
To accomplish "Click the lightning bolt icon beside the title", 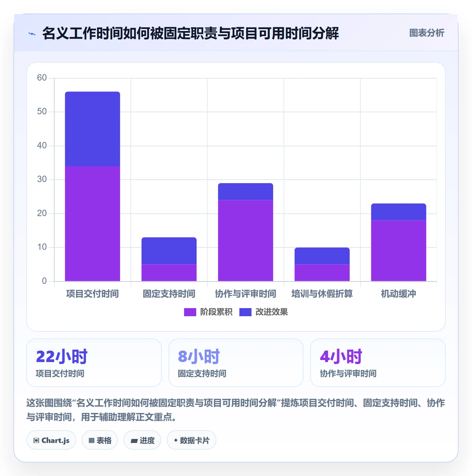I will 32,34.
